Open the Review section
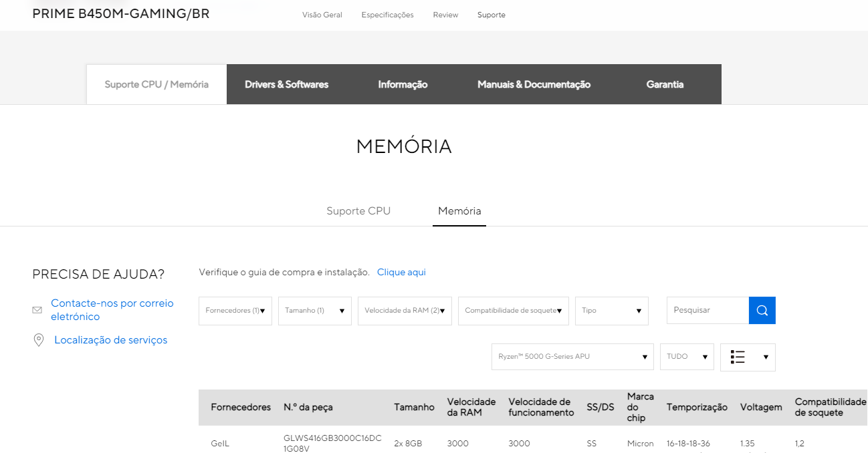The width and height of the screenshot is (868, 453). pos(445,15)
